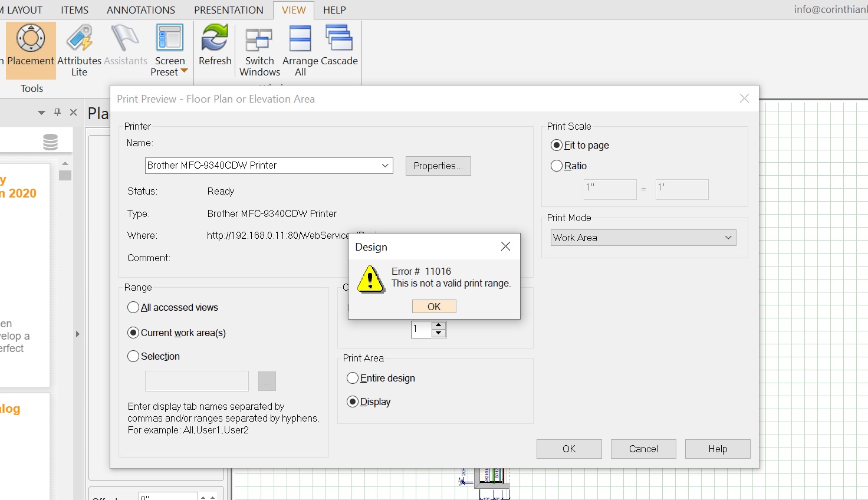
Task: Click the Switch Windows icon
Action: [259, 39]
